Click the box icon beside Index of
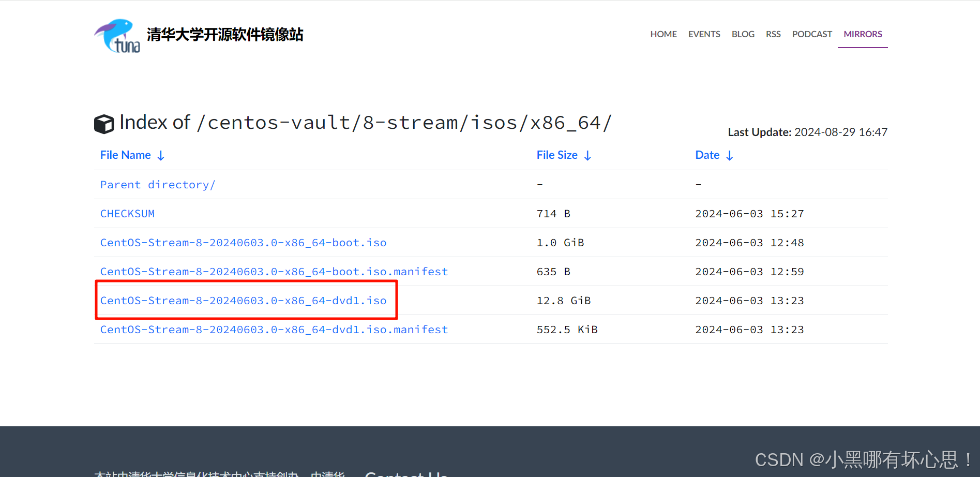The height and width of the screenshot is (477, 980). point(104,124)
